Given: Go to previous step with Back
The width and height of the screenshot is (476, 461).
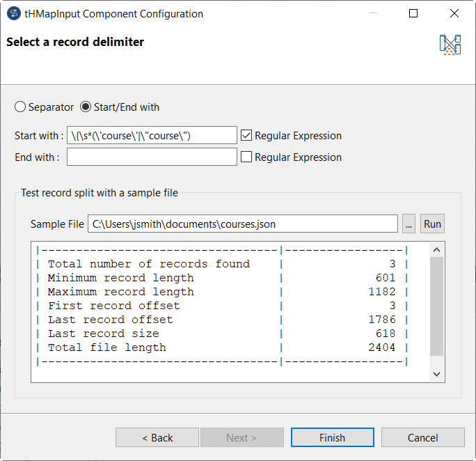Looking at the screenshot, I should (x=157, y=437).
